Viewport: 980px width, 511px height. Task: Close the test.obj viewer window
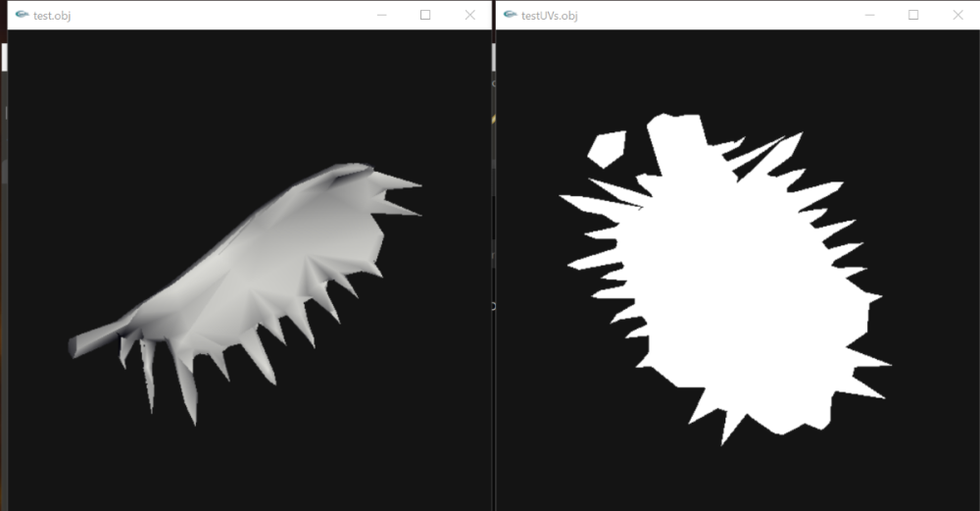470,15
